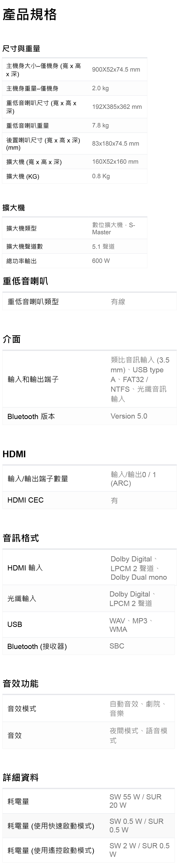This screenshot has height=868, width=183.
Task: Click the SBC codec value
Action: (116, 646)
